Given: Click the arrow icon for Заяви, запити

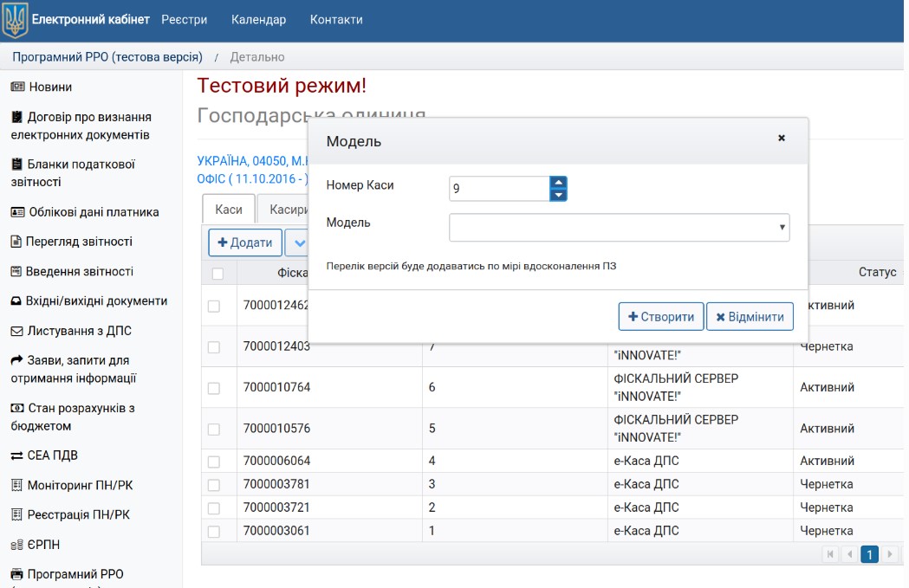Looking at the screenshot, I should pyautogui.click(x=17, y=360).
